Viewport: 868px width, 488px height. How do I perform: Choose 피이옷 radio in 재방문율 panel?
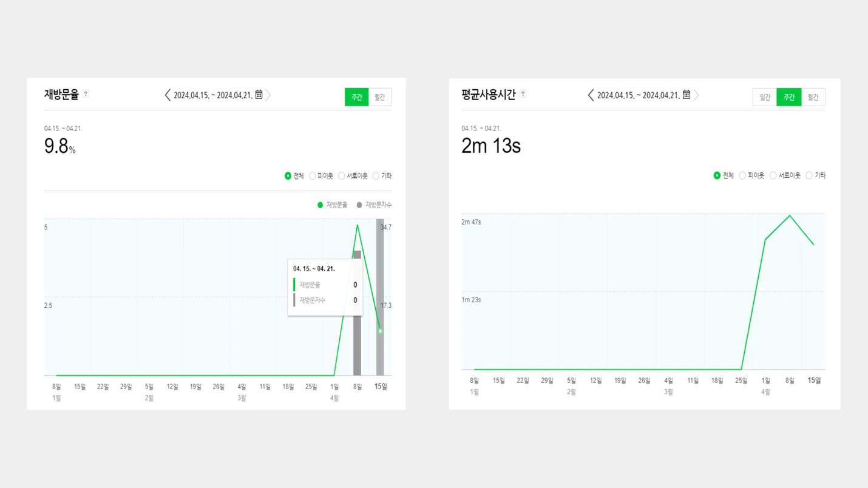click(312, 176)
